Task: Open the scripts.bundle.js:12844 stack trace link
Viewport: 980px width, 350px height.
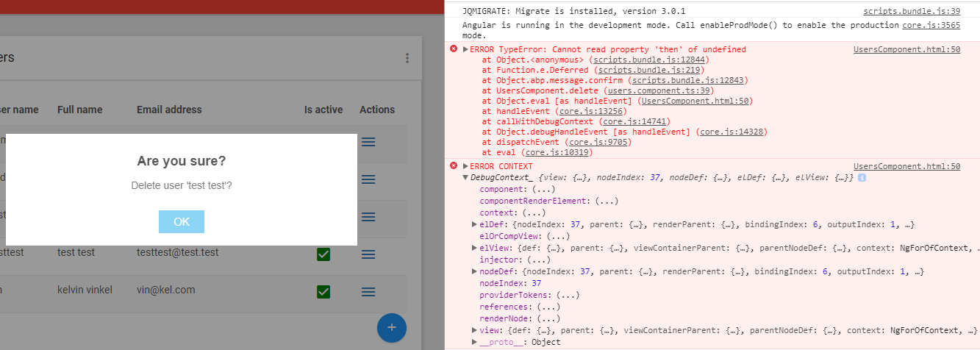Action: tap(648, 60)
